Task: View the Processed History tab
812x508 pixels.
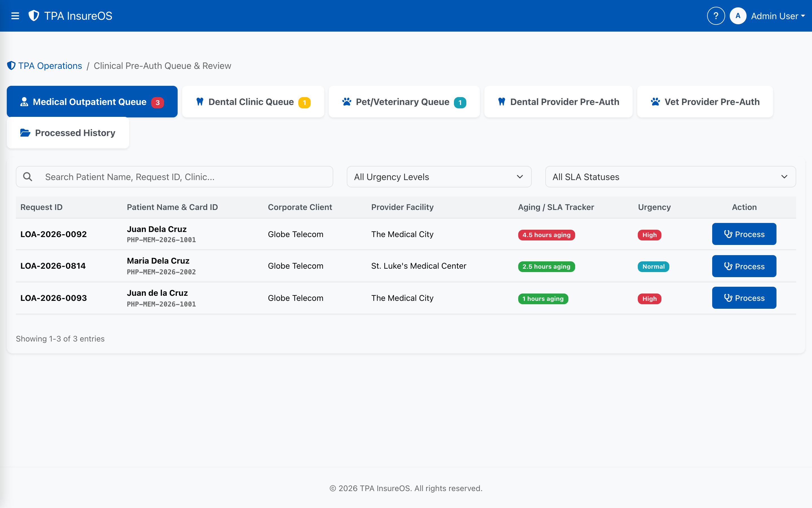Action: point(68,133)
